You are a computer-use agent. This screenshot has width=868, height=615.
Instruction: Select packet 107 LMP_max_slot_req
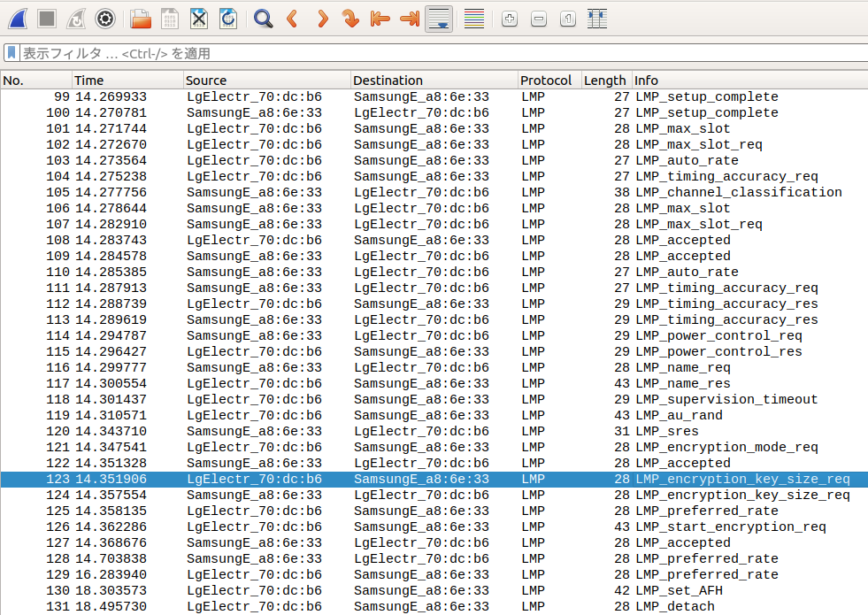pos(434,224)
